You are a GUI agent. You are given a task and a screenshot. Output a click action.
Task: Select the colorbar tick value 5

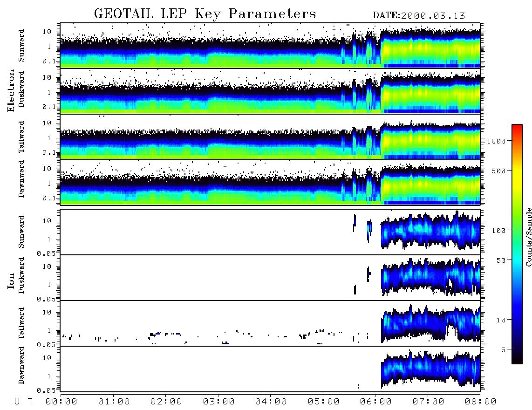click(x=504, y=349)
